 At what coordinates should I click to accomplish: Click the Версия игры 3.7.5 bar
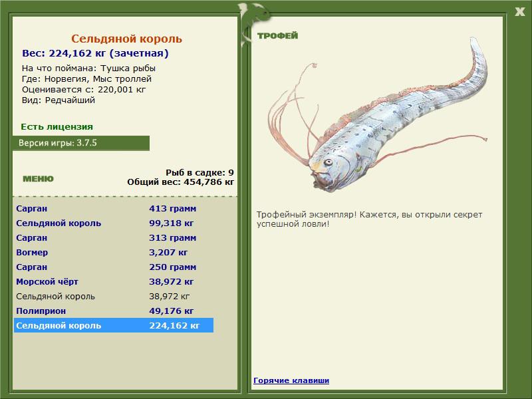pos(80,143)
